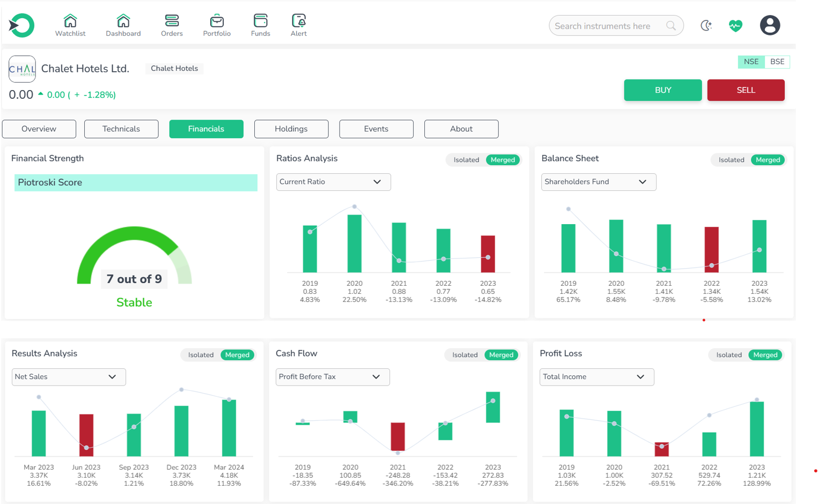
Task: Set Balance Sheet to Merged
Action: click(x=768, y=160)
